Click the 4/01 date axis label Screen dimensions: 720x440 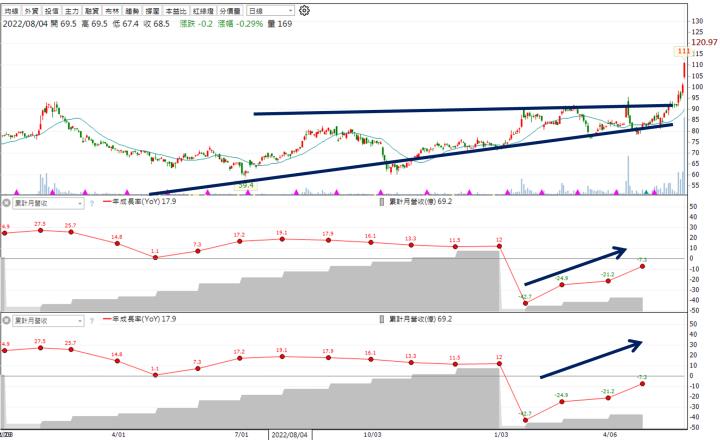pos(118,434)
